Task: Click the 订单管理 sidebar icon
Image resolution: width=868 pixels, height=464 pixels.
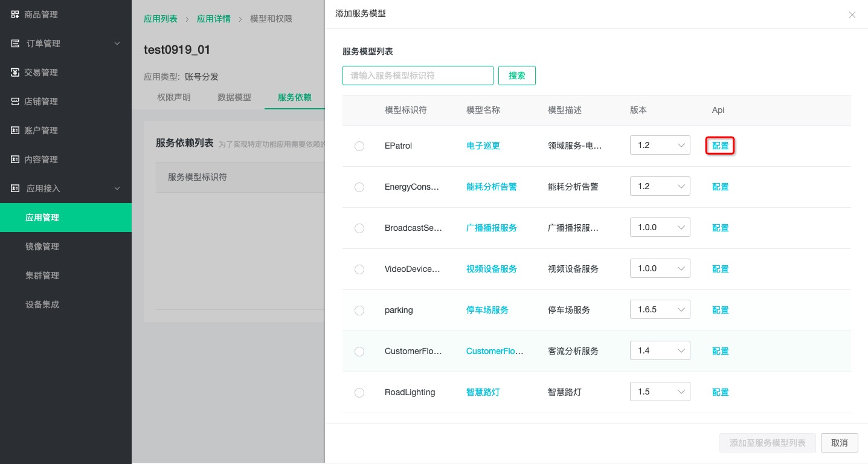Action: pos(15,43)
